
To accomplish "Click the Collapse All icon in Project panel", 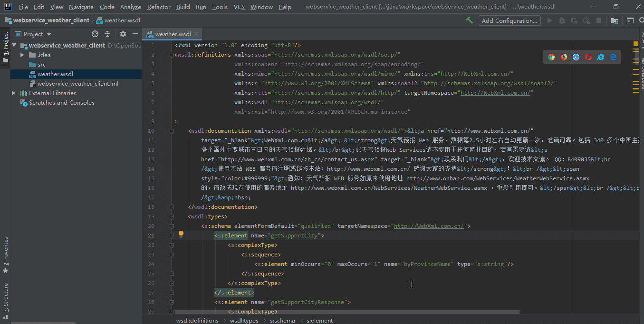I will (107, 34).
